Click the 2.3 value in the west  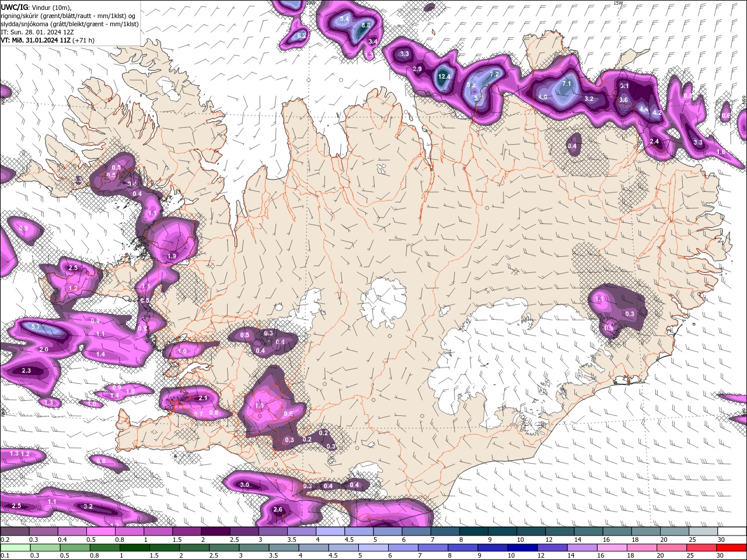click(x=26, y=371)
